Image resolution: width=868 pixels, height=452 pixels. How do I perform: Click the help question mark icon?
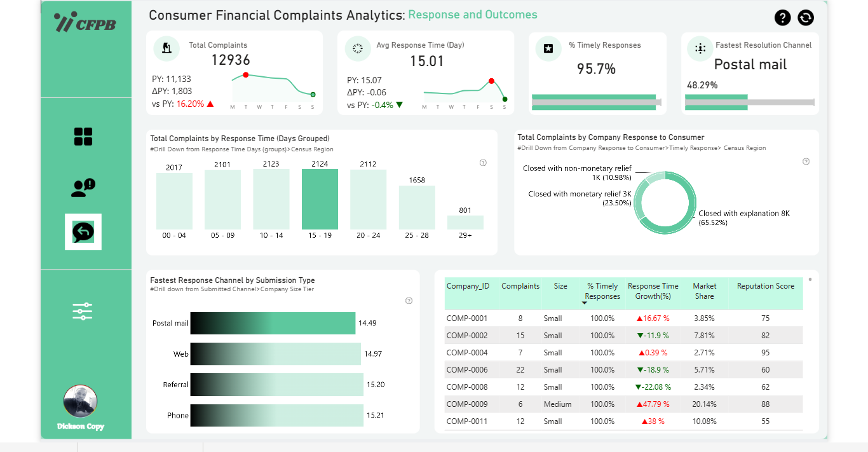pos(783,18)
